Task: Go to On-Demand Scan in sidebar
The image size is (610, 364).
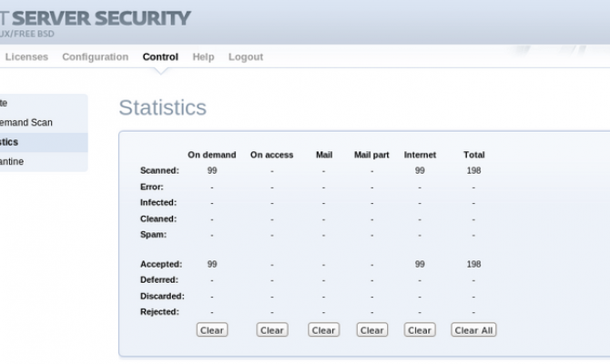Action: [27, 122]
